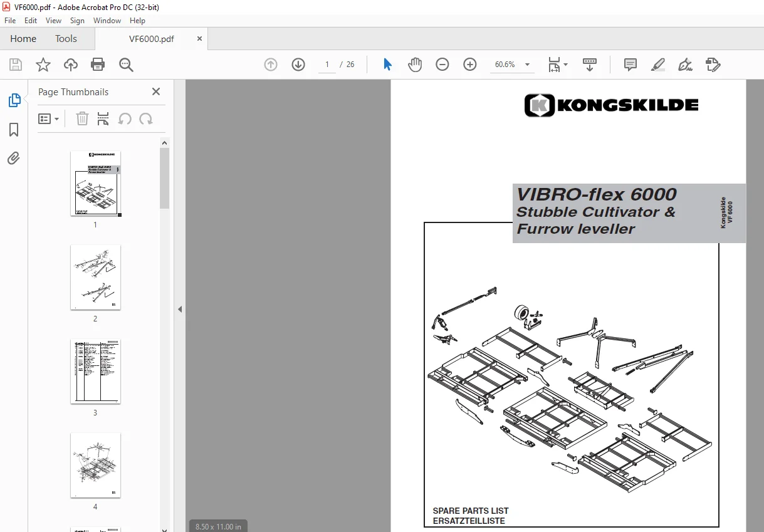
Task: Open the Find text magnifier
Action: 126,65
